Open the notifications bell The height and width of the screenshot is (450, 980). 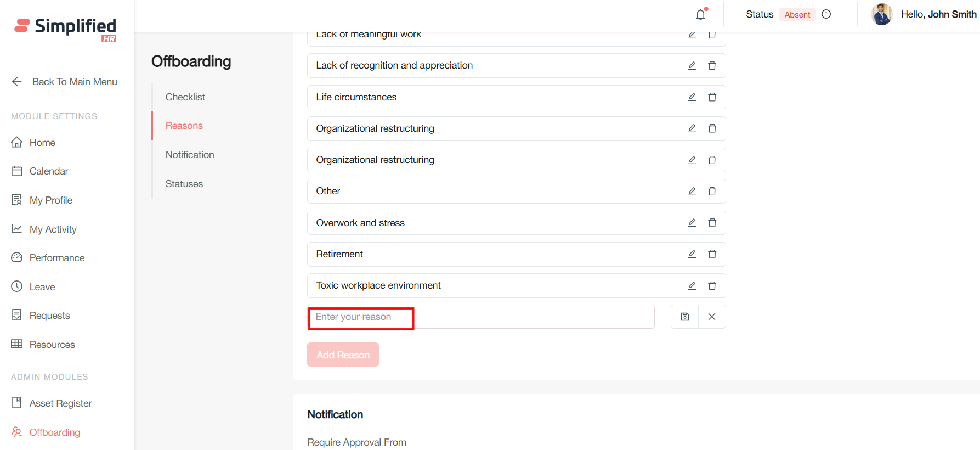pyautogui.click(x=701, y=15)
